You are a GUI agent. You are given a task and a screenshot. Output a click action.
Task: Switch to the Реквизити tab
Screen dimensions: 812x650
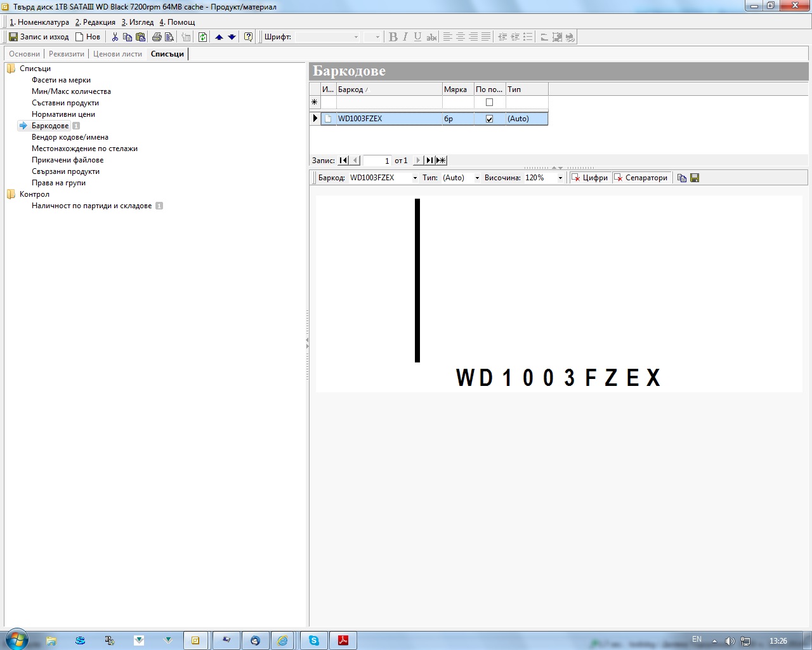coord(67,54)
